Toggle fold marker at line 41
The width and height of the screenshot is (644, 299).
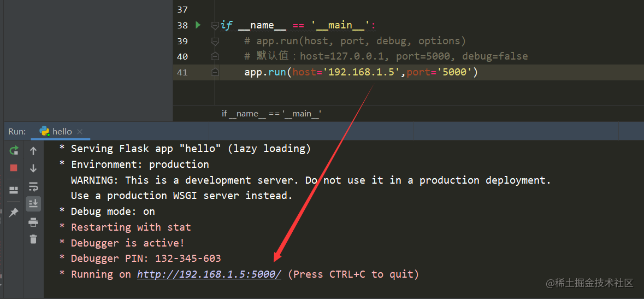click(215, 72)
